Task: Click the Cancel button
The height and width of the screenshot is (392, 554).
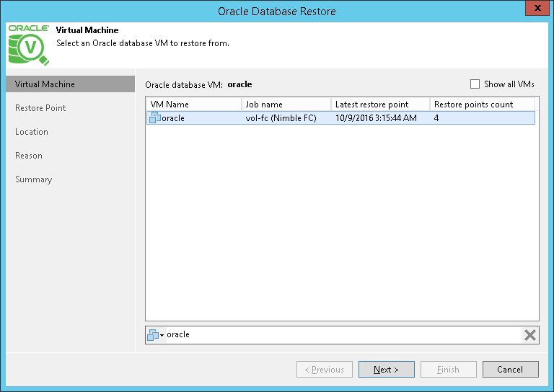Action: (511, 370)
